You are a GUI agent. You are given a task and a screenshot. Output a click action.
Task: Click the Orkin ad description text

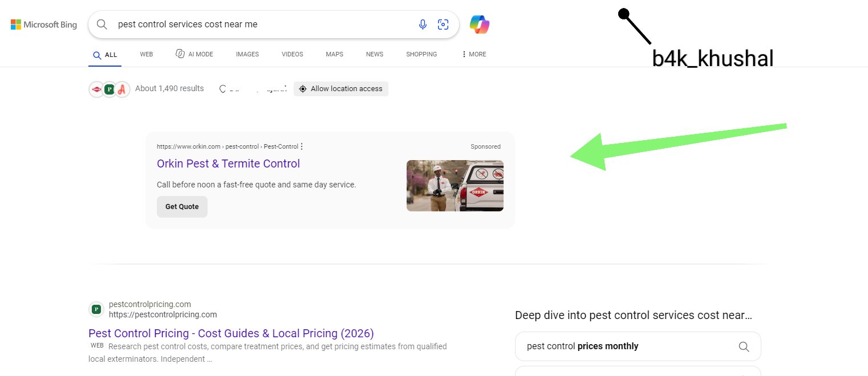(256, 185)
